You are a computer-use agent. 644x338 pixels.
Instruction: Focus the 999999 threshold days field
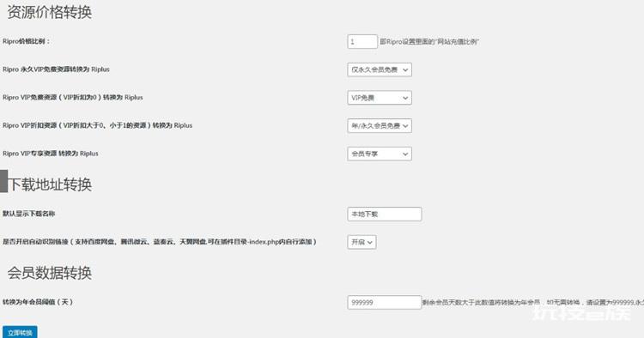(x=385, y=302)
